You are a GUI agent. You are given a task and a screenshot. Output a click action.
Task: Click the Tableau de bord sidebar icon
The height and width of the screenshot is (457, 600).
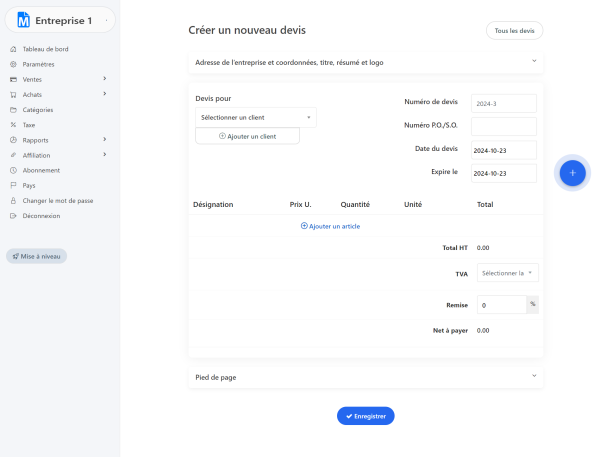(x=13, y=49)
